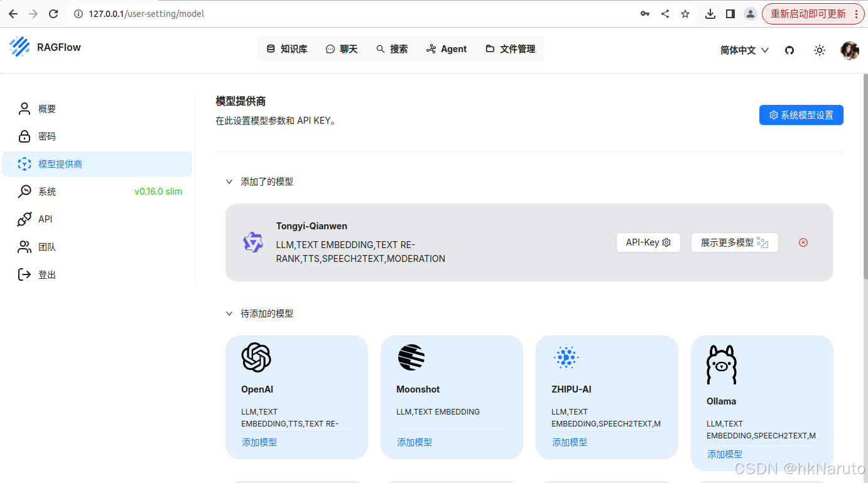Switch to the Agent tab

pyautogui.click(x=447, y=49)
